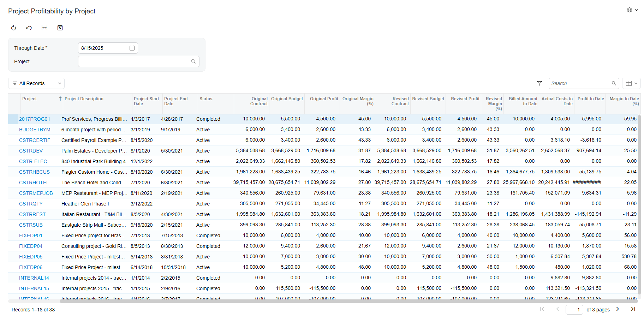Select the row selector cell for 2017PROG01
This screenshot has height=316, width=644.
pyautogui.click(x=13, y=119)
